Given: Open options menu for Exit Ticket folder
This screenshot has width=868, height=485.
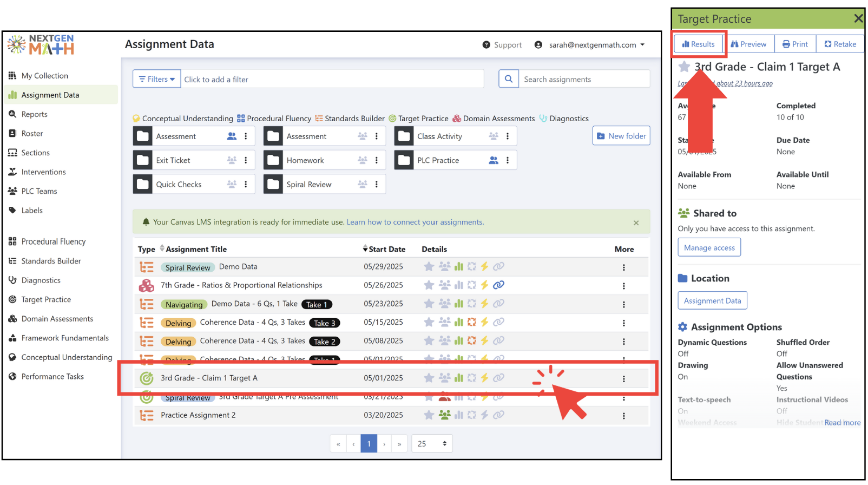Looking at the screenshot, I should click(246, 160).
